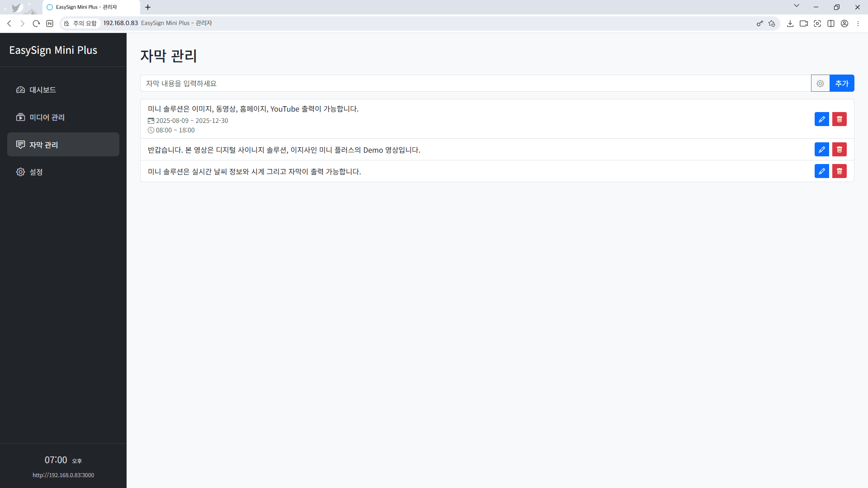Open the http://192.168.0.83:3000 link
The height and width of the screenshot is (488, 868).
point(63,475)
